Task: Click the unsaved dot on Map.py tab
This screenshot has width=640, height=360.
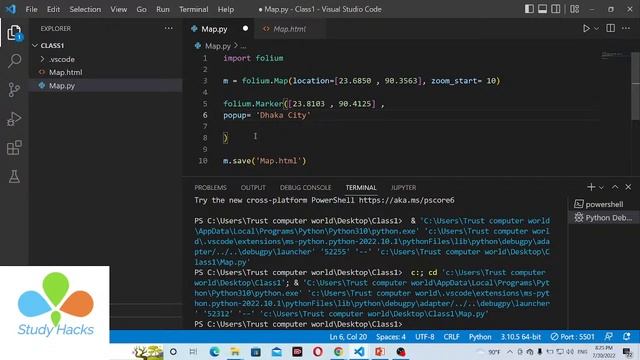Action: 245,29
